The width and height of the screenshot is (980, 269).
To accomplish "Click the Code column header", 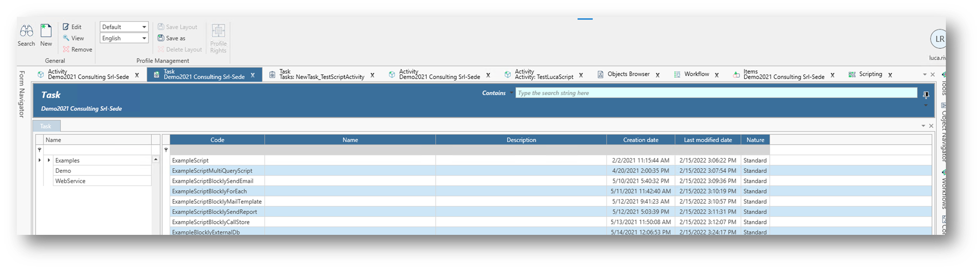I will click(x=217, y=140).
